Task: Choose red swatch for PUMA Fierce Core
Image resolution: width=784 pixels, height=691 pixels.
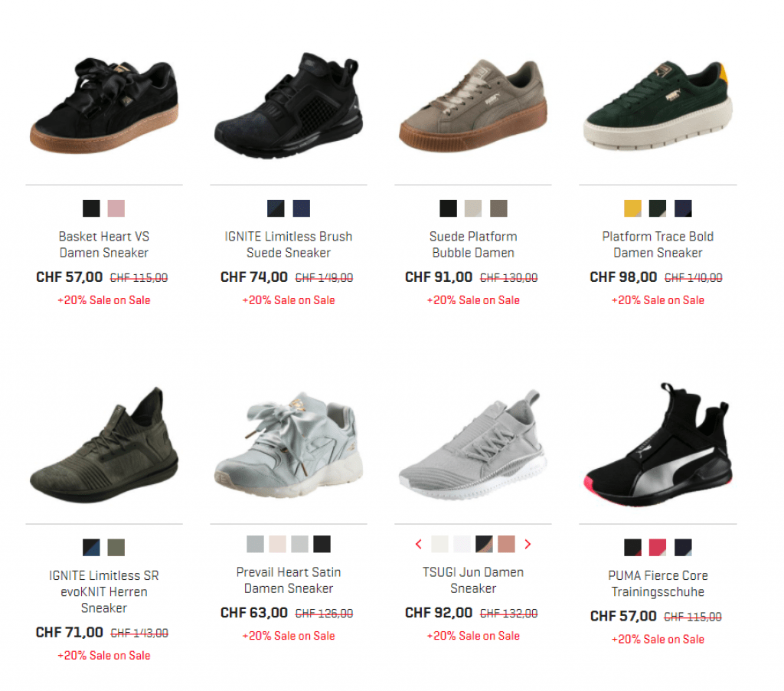Action: tap(658, 548)
